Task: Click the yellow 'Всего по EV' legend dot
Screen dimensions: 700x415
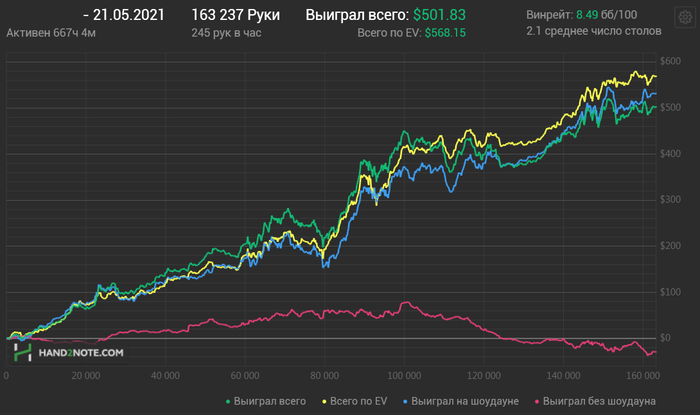Action: coord(325,402)
